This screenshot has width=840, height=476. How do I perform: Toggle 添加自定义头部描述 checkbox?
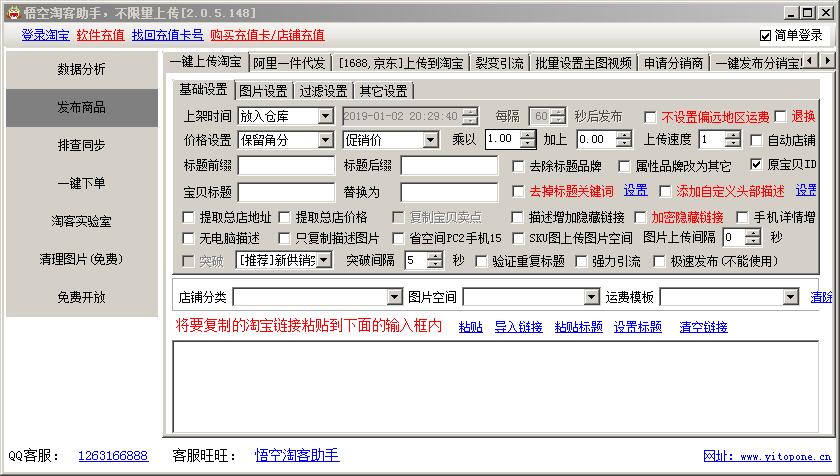point(665,191)
